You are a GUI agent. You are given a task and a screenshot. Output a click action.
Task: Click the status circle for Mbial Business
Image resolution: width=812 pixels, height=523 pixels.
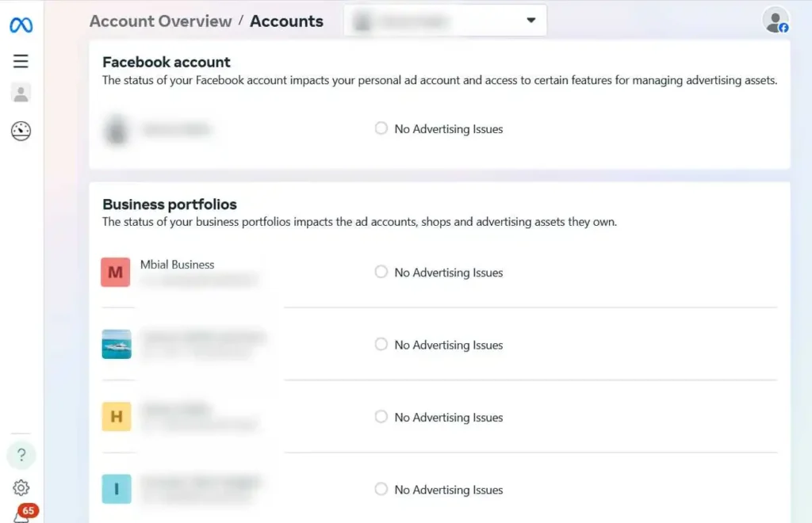pyautogui.click(x=381, y=272)
